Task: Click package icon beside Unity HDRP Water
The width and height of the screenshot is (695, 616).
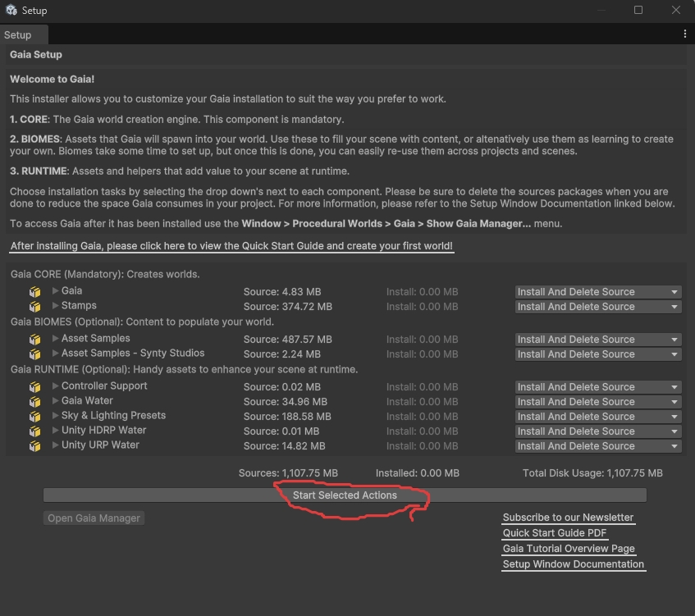Action: pos(35,431)
